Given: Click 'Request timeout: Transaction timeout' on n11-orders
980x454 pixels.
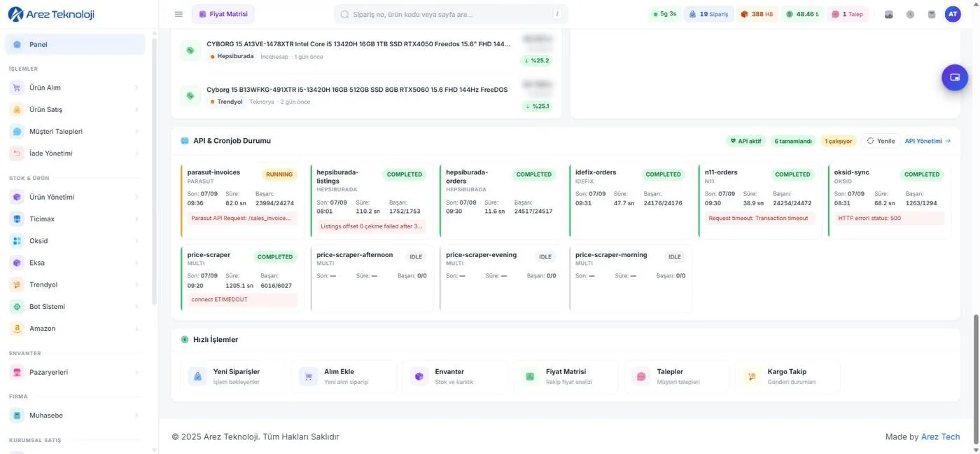Looking at the screenshot, I should (x=760, y=218).
